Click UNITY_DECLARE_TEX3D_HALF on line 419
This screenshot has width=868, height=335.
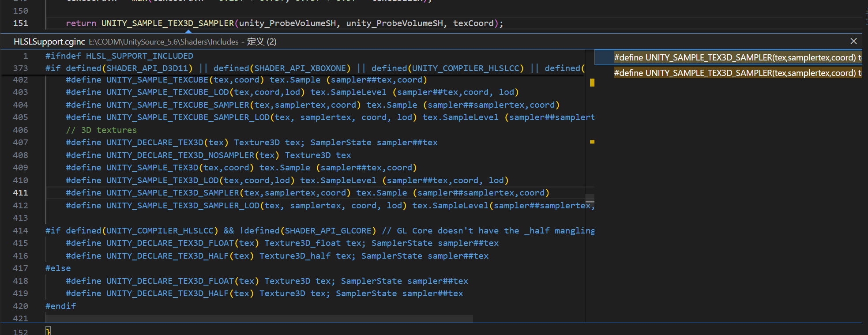[x=168, y=294]
